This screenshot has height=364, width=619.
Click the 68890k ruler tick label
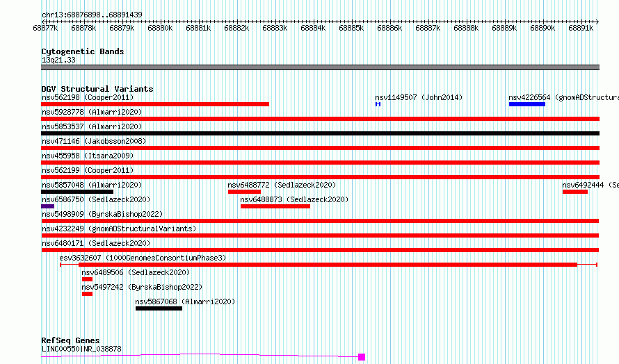pos(542,28)
